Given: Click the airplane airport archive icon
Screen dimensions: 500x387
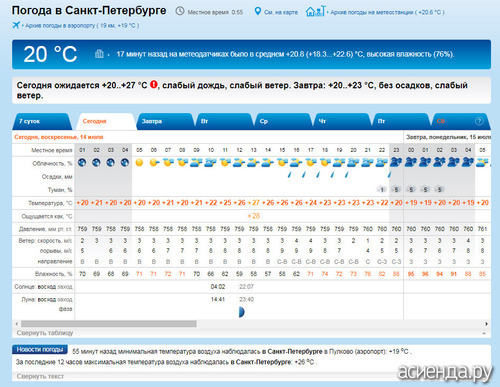Looking at the screenshot, I should 16,25.
